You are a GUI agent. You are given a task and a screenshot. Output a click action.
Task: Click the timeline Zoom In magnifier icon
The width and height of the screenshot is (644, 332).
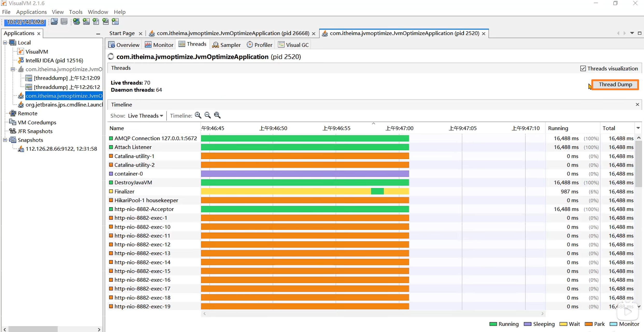pyautogui.click(x=198, y=115)
